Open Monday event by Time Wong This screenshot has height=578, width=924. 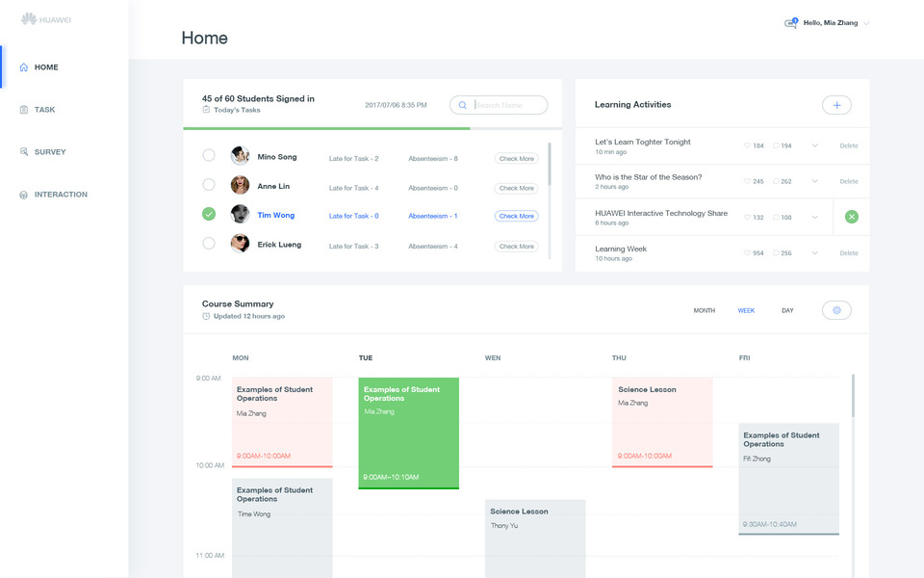[x=282, y=528]
